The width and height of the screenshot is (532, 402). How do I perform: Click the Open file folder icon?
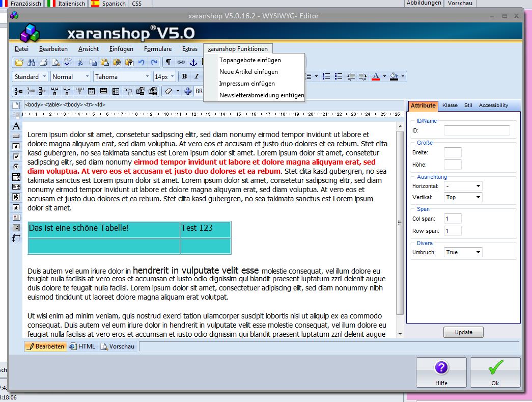(19, 63)
